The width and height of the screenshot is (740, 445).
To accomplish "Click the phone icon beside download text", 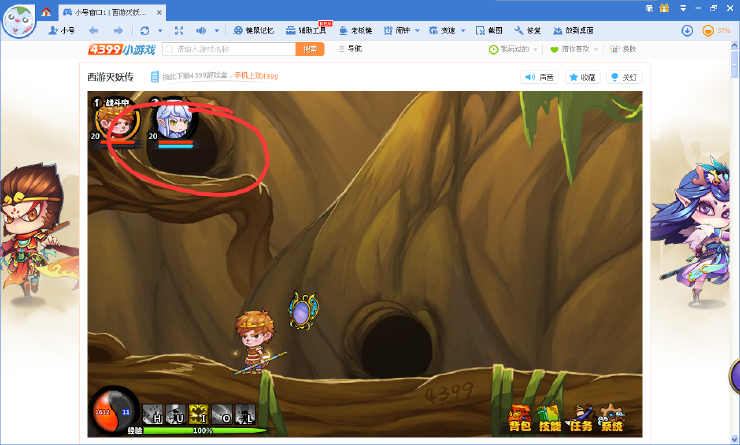I will click(154, 76).
